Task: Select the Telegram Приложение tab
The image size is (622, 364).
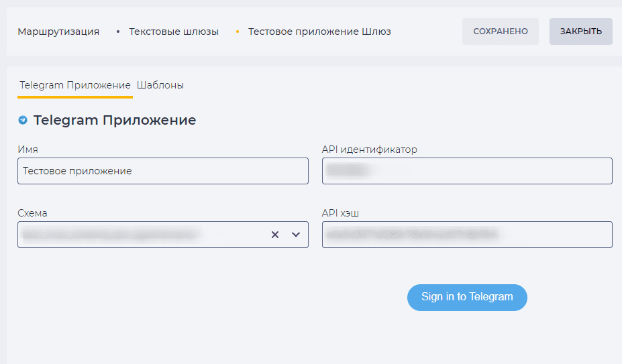Action: point(75,85)
